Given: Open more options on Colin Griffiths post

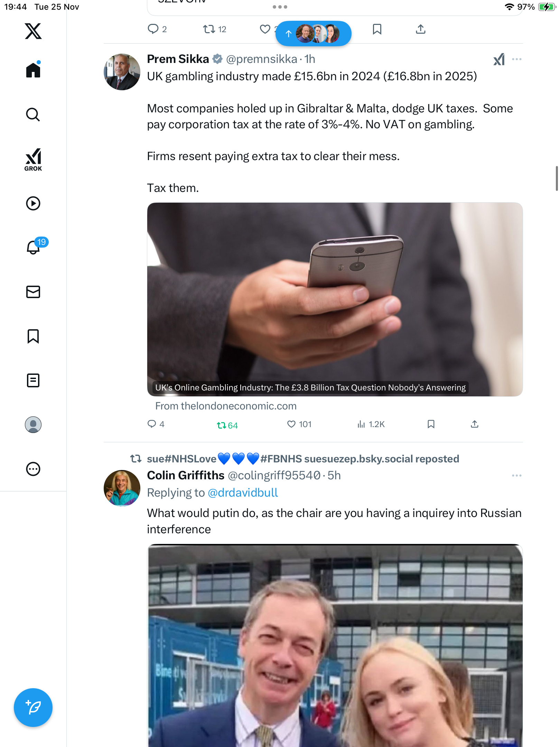Looking at the screenshot, I should pos(516,476).
